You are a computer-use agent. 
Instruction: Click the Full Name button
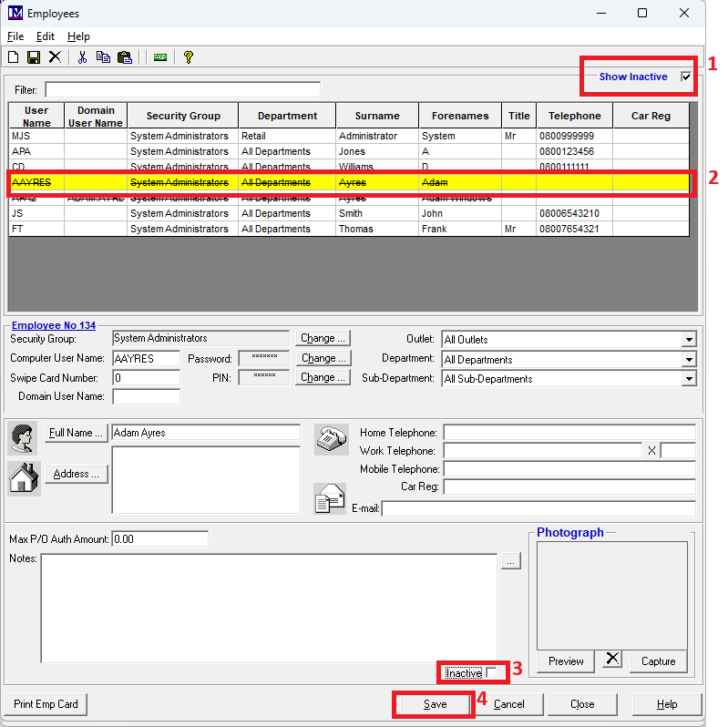tap(77, 433)
